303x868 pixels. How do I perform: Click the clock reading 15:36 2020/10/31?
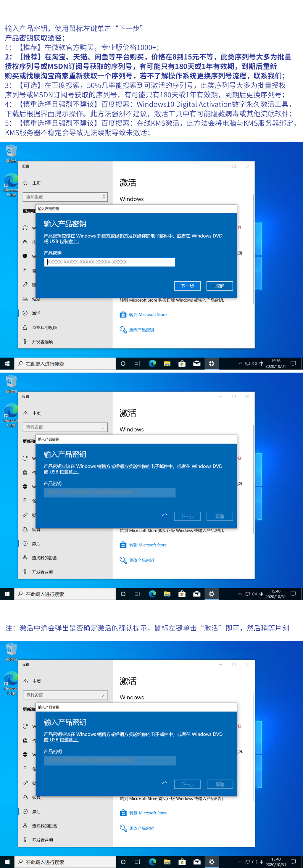coord(276,364)
